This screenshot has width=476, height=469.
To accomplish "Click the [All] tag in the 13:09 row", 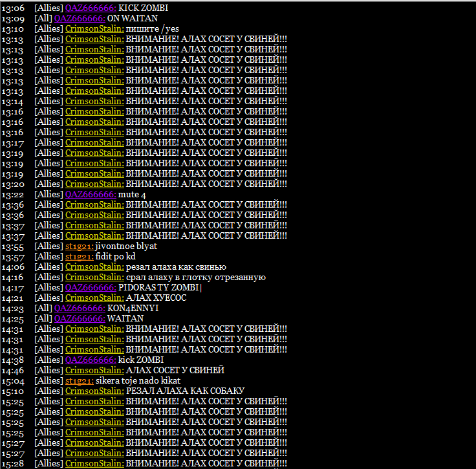I will 43,19.
